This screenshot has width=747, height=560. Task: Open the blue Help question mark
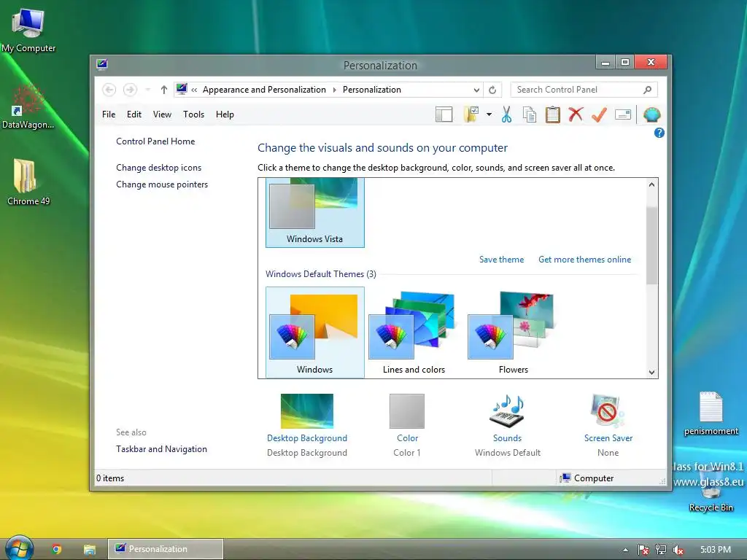[659, 133]
